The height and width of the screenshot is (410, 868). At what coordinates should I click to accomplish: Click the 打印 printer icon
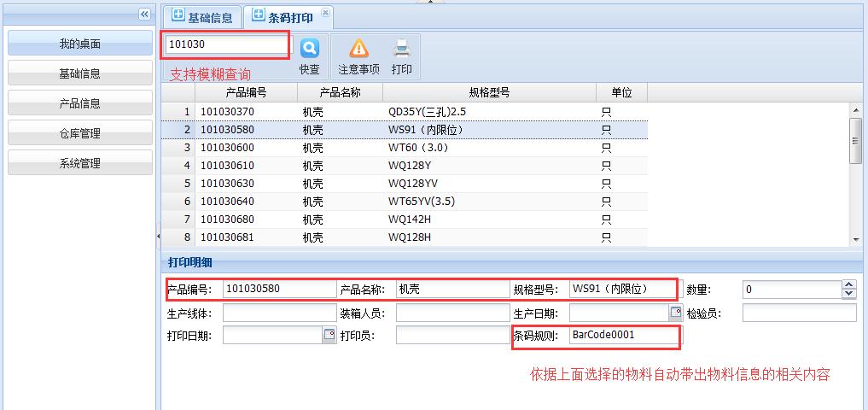click(401, 49)
